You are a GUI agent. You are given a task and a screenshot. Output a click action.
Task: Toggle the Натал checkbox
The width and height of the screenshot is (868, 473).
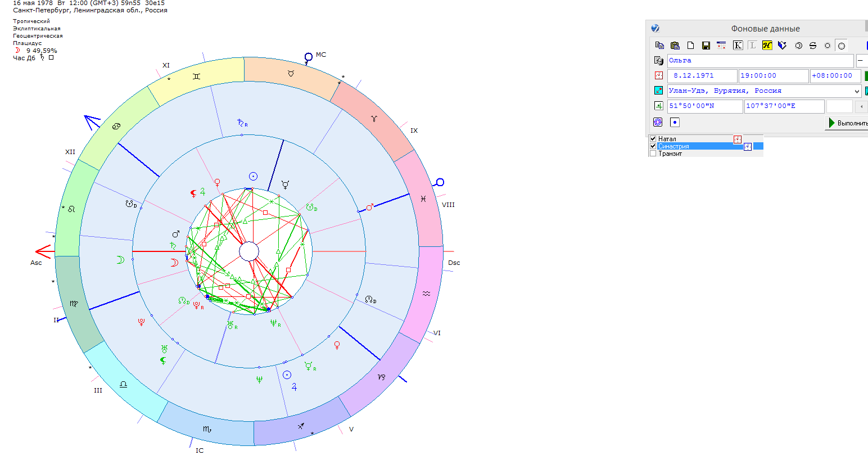(653, 139)
